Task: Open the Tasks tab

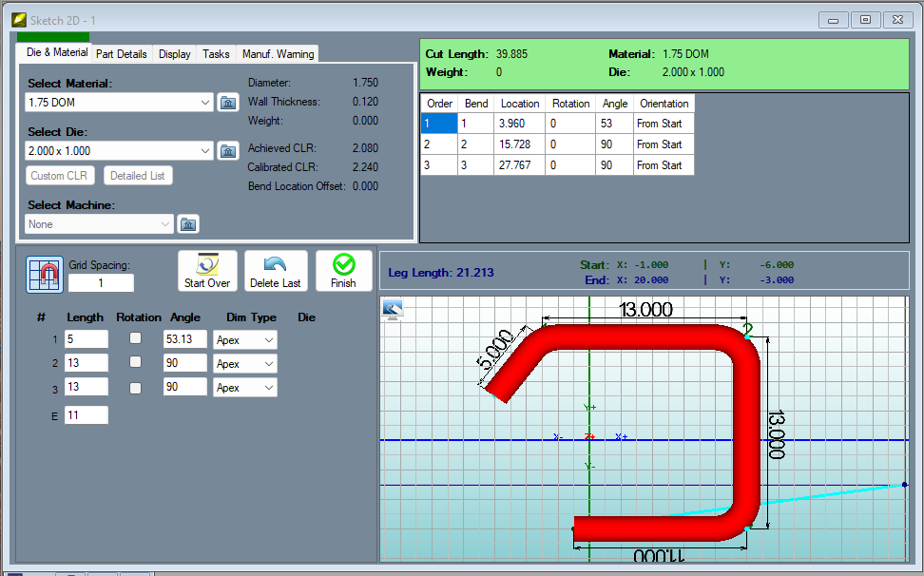Action: click(x=217, y=53)
